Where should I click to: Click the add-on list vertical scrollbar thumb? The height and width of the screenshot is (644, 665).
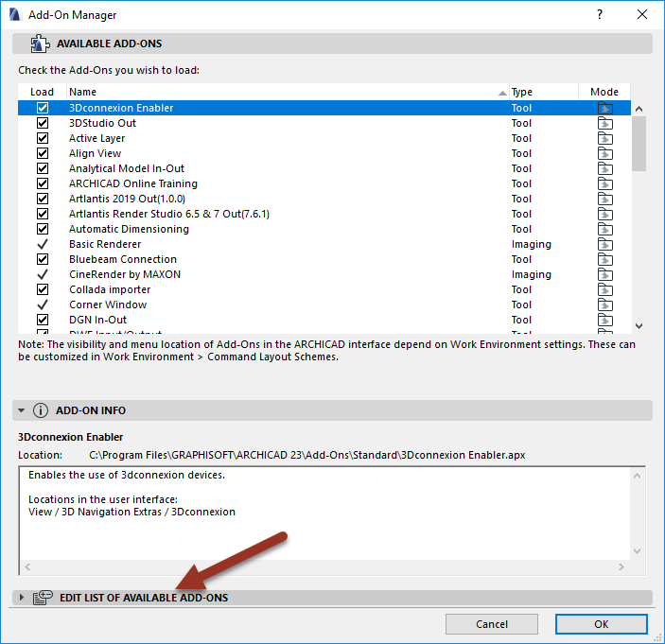click(x=639, y=144)
